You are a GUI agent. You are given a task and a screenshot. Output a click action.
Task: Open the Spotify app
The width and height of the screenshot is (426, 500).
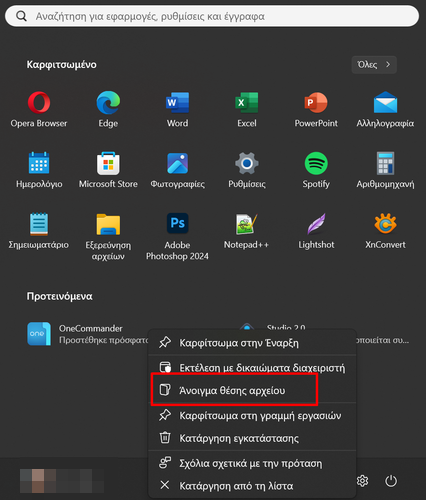click(x=316, y=170)
